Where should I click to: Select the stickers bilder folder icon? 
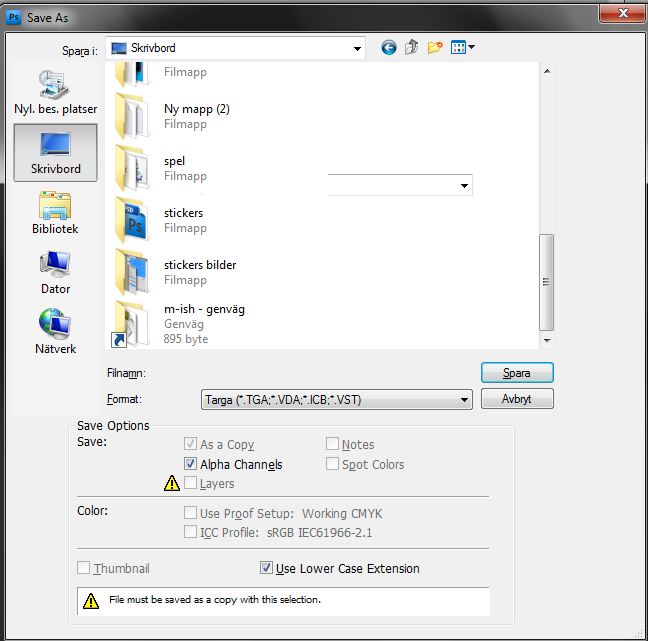click(132, 272)
